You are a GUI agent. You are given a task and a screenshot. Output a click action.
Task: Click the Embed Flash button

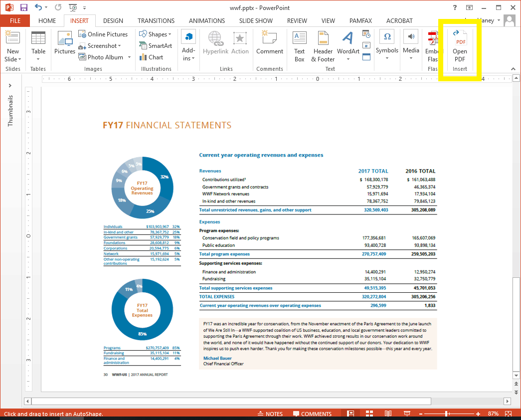[x=432, y=46]
